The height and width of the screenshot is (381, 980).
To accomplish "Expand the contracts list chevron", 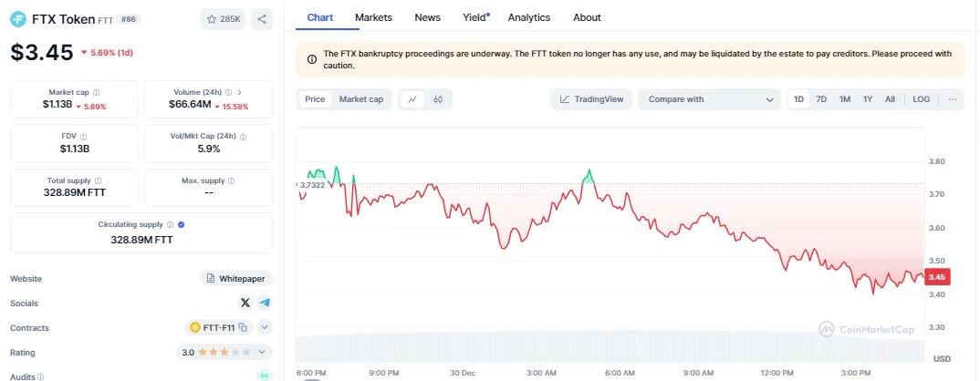I will (x=265, y=327).
